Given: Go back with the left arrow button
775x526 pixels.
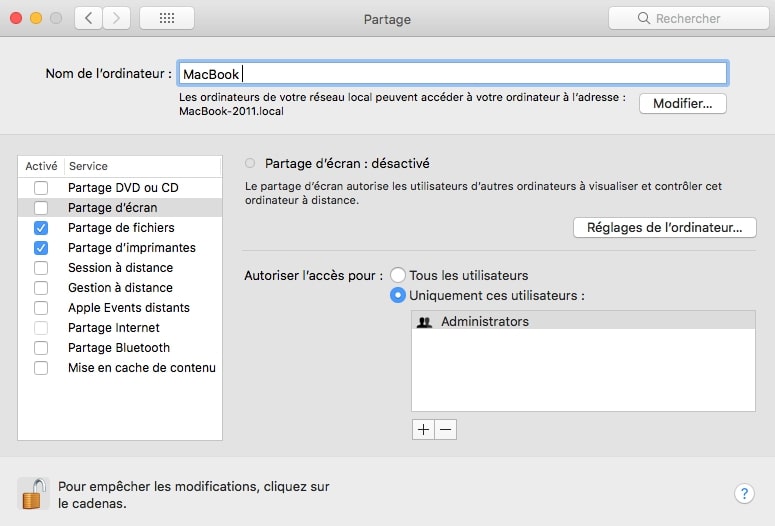Looking at the screenshot, I should [88, 18].
